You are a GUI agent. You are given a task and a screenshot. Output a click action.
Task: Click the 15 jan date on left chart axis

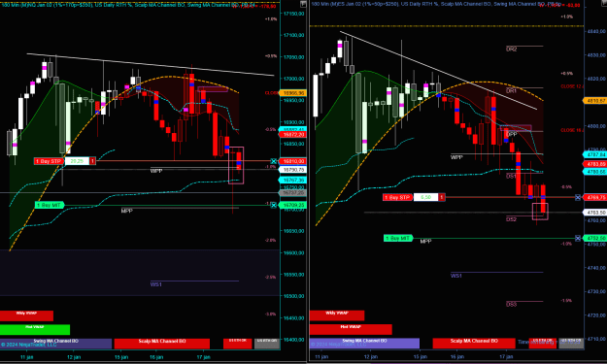[121, 357]
